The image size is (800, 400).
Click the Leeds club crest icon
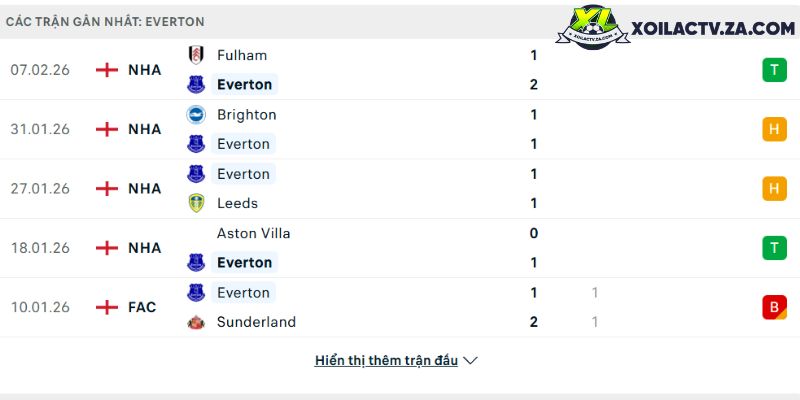(x=196, y=203)
